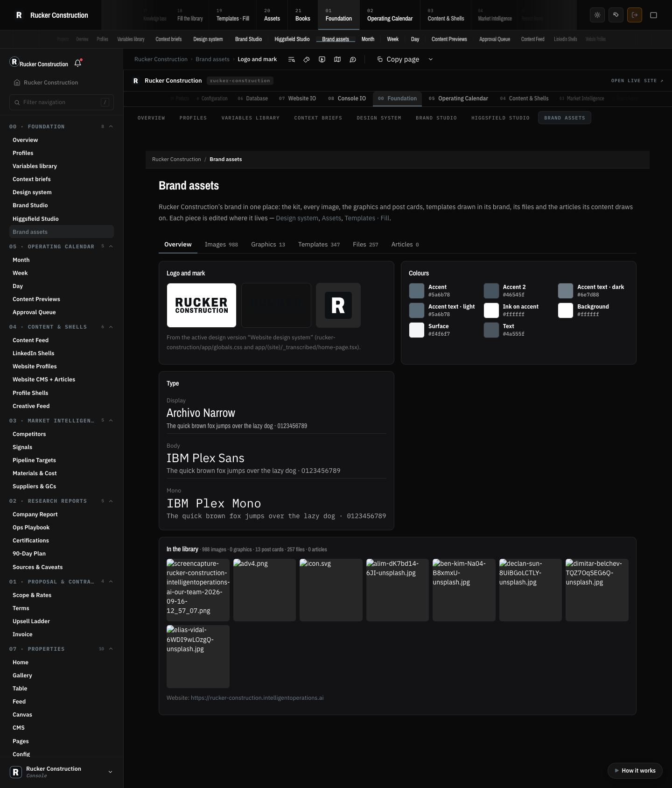The width and height of the screenshot is (672, 788).
Task: Toggle the light theme sun icon
Action: coord(597,15)
